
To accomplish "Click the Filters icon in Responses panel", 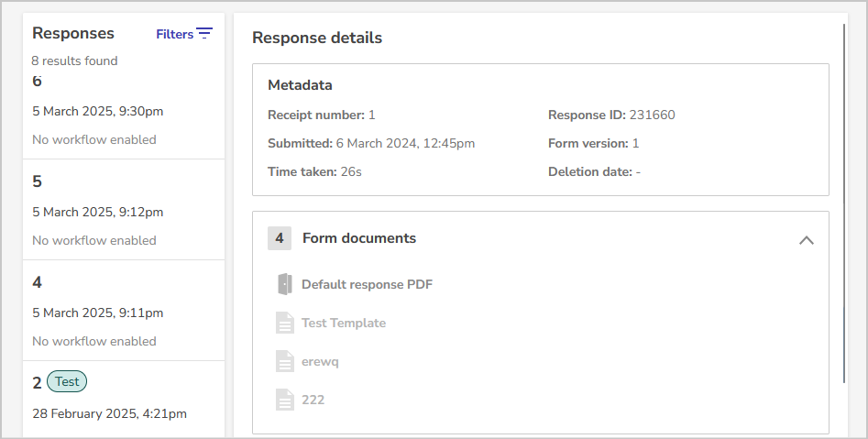I will point(204,34).
